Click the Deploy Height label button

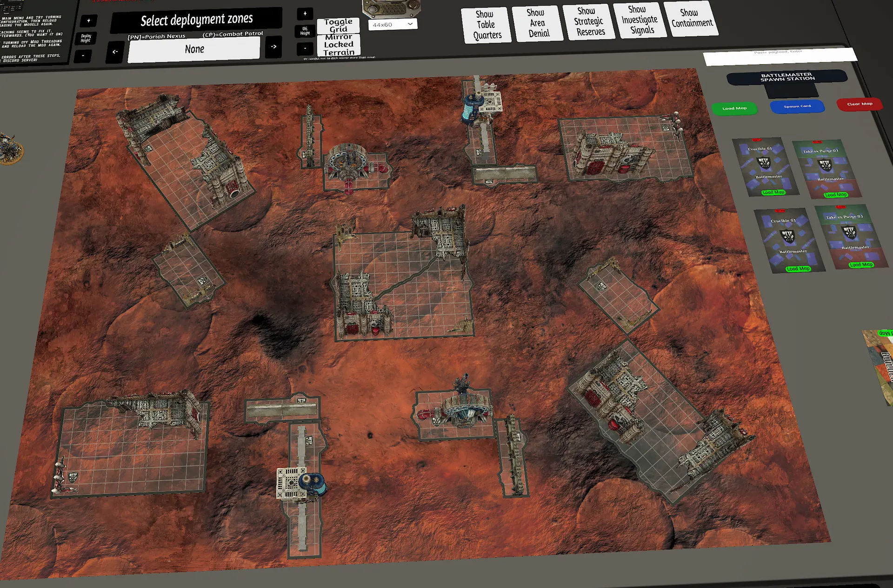coord(86,38)
